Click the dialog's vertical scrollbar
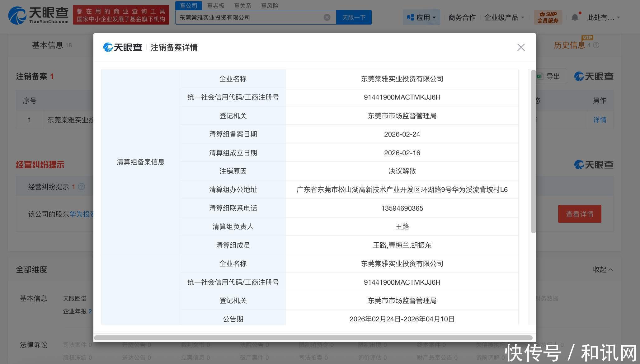Screen dimensions: 640x364 pos(533,151)
